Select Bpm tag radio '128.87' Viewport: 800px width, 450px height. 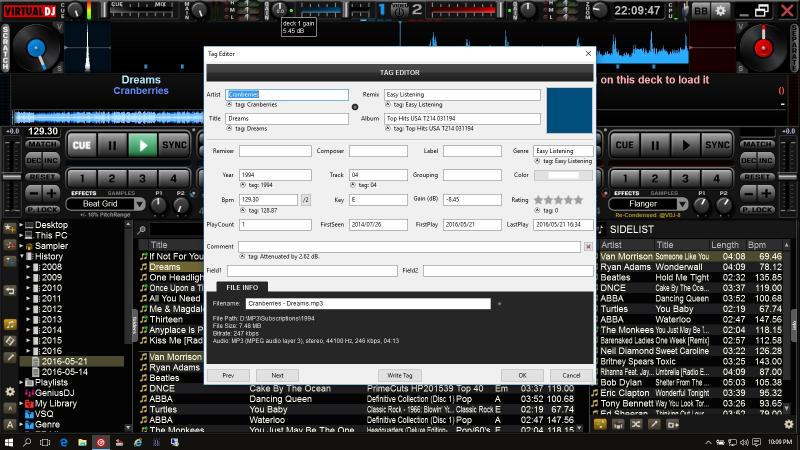coord(243,210)
